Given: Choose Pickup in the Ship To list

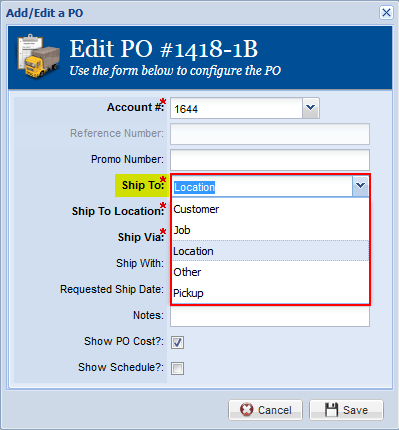Looking at the screenshot, I should point(270,293).
